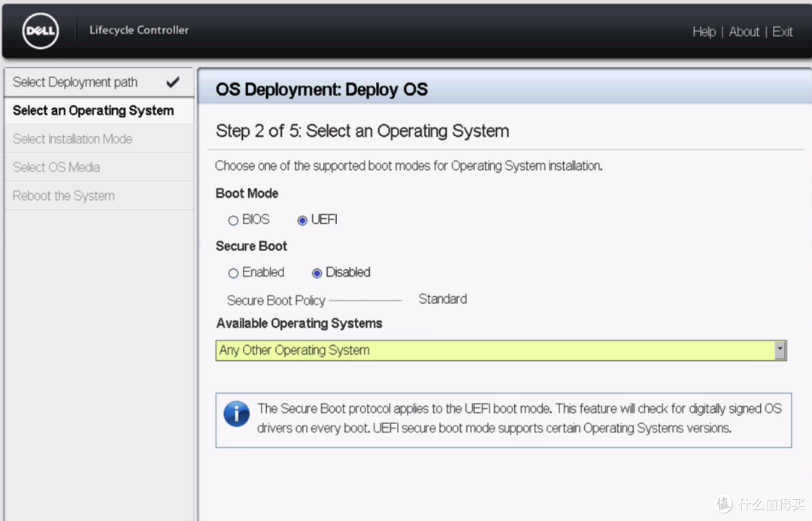The width and height of the screenshot is (812, 521).
Task: Click the Lifecycle Controller title text
Action: (139, 30)
